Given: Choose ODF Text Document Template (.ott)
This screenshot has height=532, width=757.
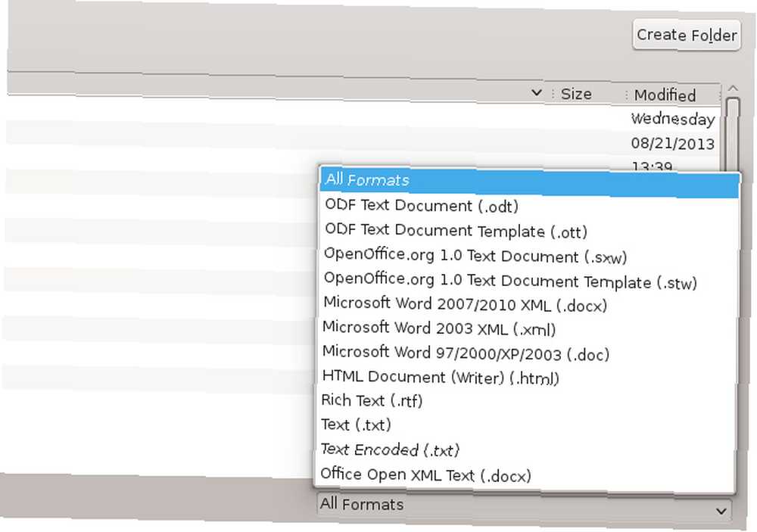Looking at the screenshot, I should pos(528,232).
